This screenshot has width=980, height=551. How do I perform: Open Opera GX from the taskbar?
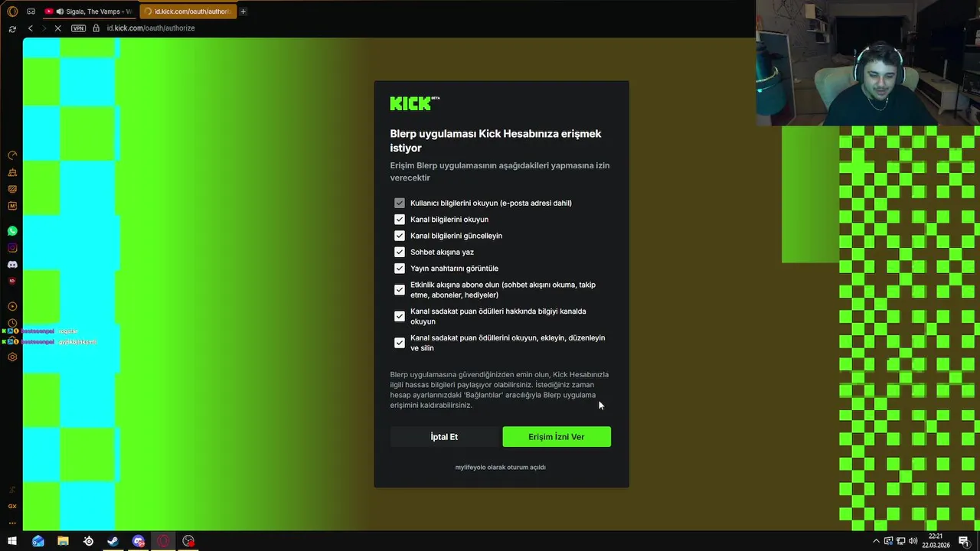coord(163,541)
